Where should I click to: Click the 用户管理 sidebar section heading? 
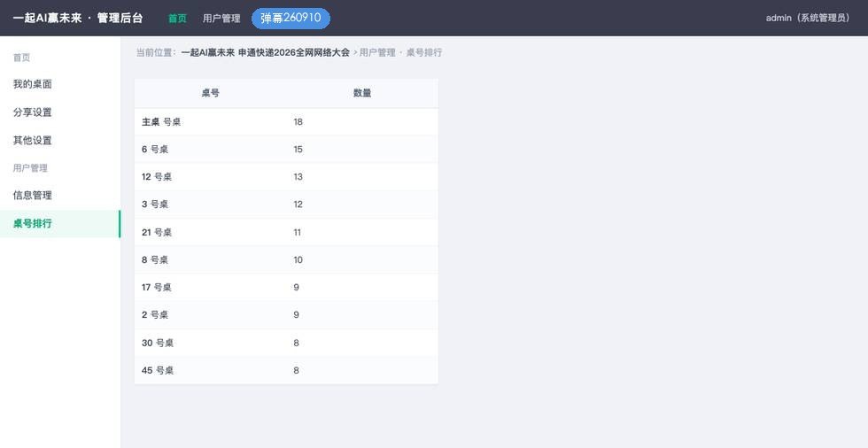(x=30, y=168)
